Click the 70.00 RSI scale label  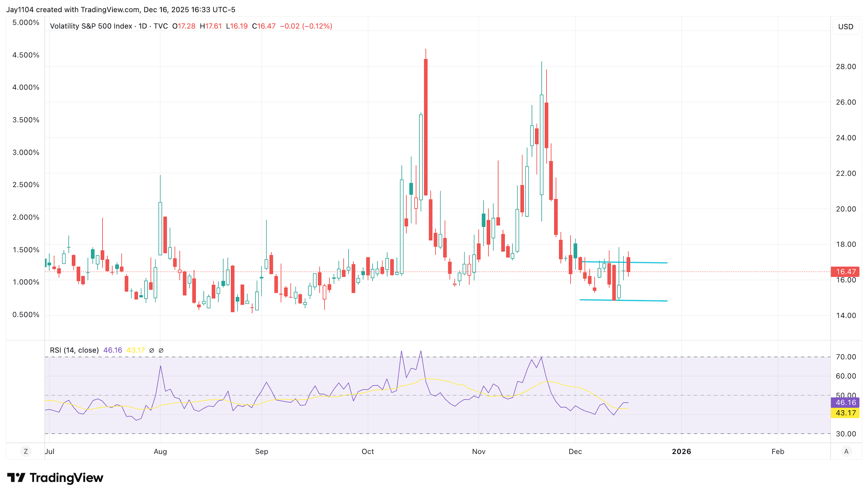846,357
